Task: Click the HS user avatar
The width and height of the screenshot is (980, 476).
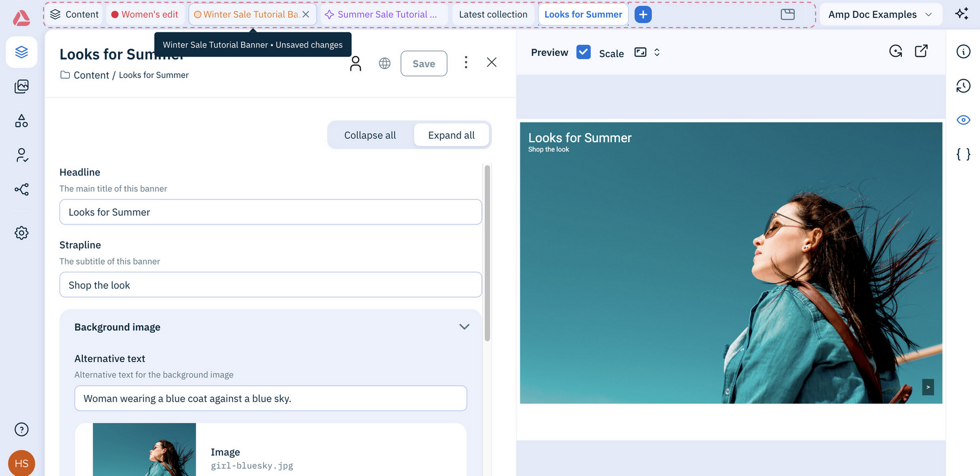Action: point(21,463)
